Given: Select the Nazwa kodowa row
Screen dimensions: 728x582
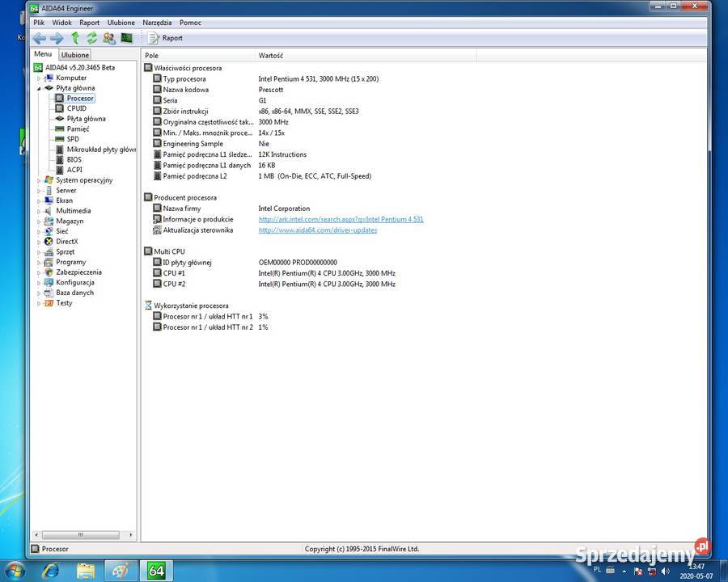Looking at the screenshot, I should [218, 90].
